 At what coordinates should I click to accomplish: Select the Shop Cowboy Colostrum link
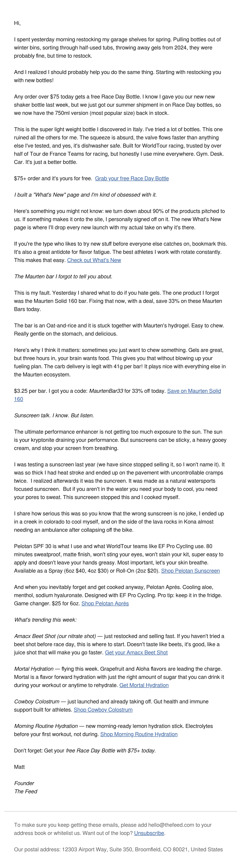click(x=103, y=710)
